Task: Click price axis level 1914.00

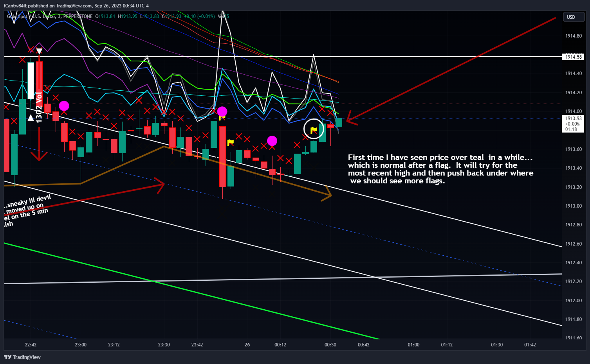Action: 573,111
